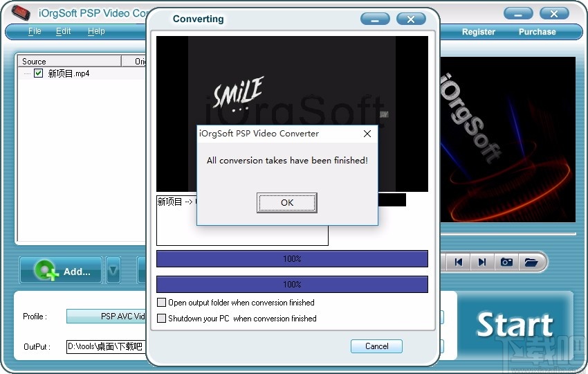Click Cancel in the Converting dialog
Screen dimensions: 588x374
click(x=376, y=346)
